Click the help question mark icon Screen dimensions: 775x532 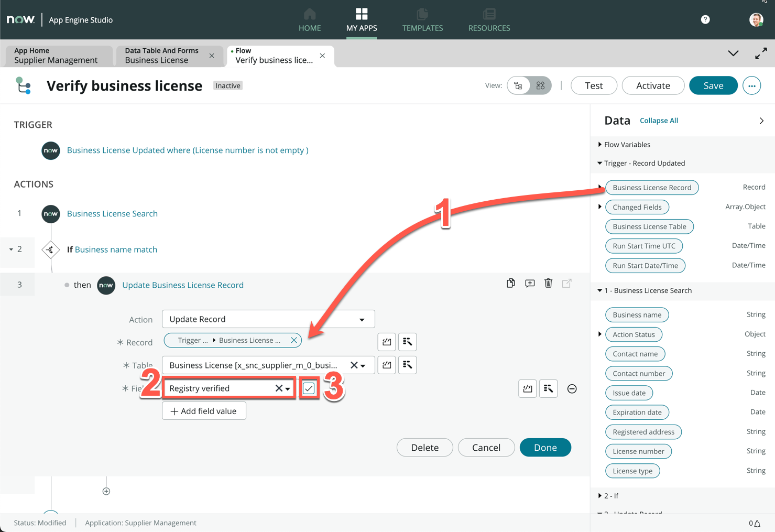(705, 19)
